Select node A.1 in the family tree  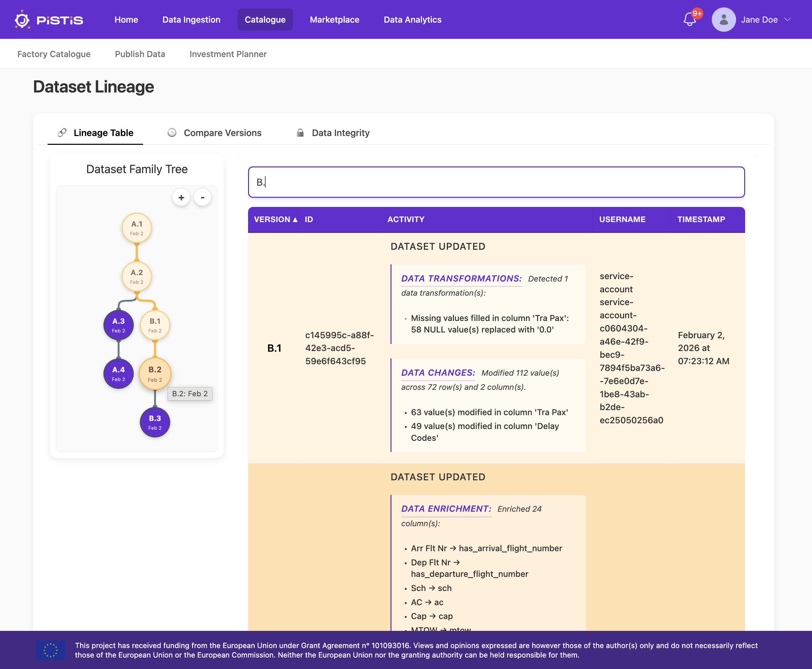(x=137, y=228)
